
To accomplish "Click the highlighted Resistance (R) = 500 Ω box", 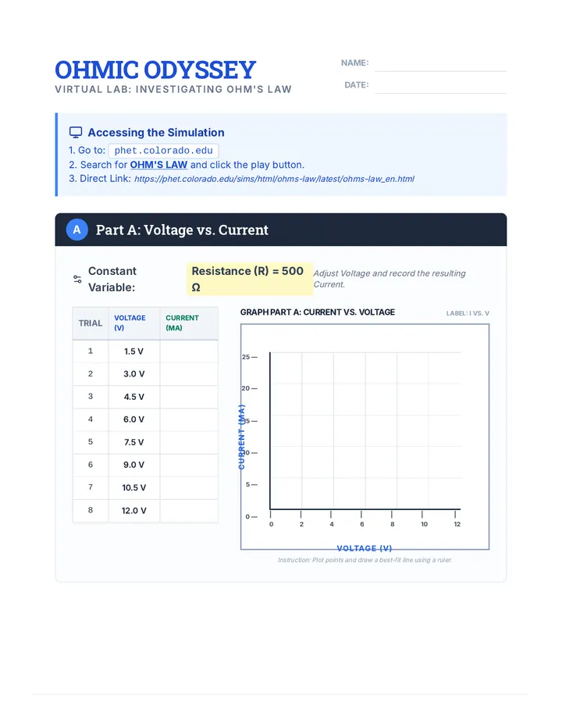I will [250, 279].
